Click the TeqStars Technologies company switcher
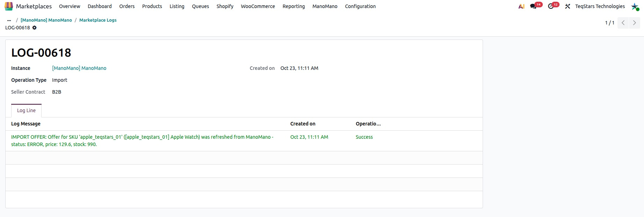The width and height of the screenshot is (644, 217). 600,6
